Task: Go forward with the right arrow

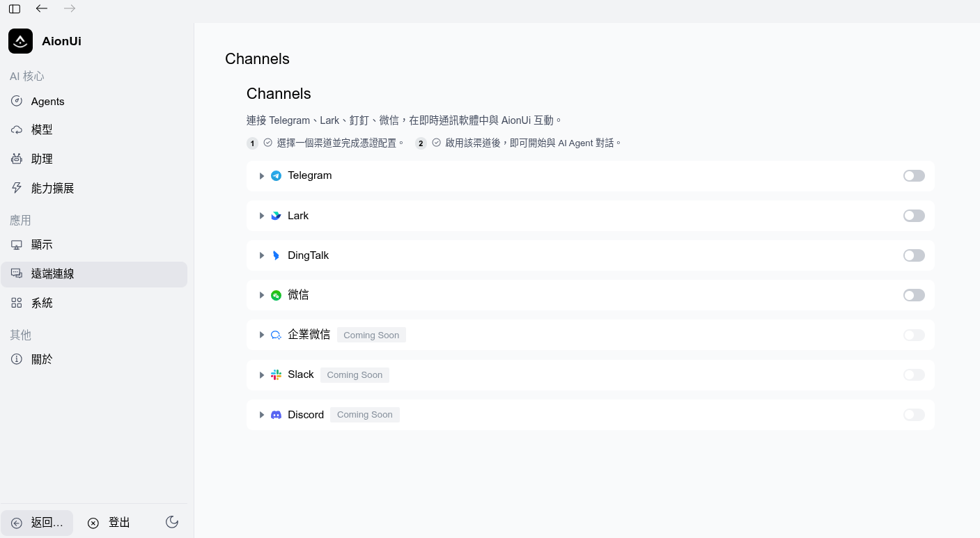Action: [70, 8]
